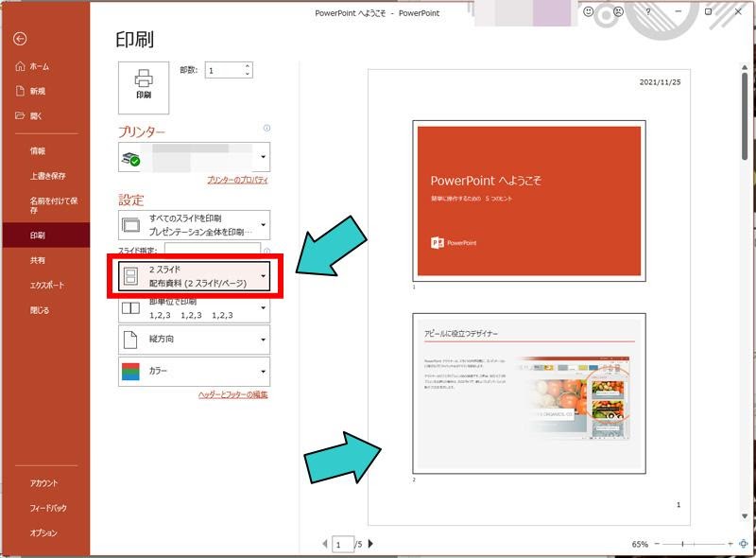Open the 開く (Open) page
Image resolution: width=756 pixels, height=558 pixels.
tap(29, 115)
